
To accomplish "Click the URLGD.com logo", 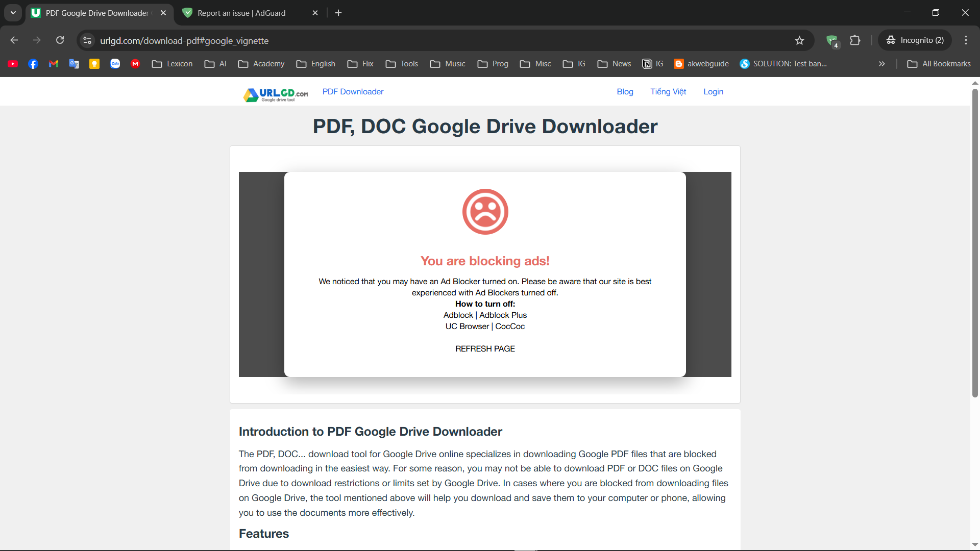I will click(x=276, y=94).
